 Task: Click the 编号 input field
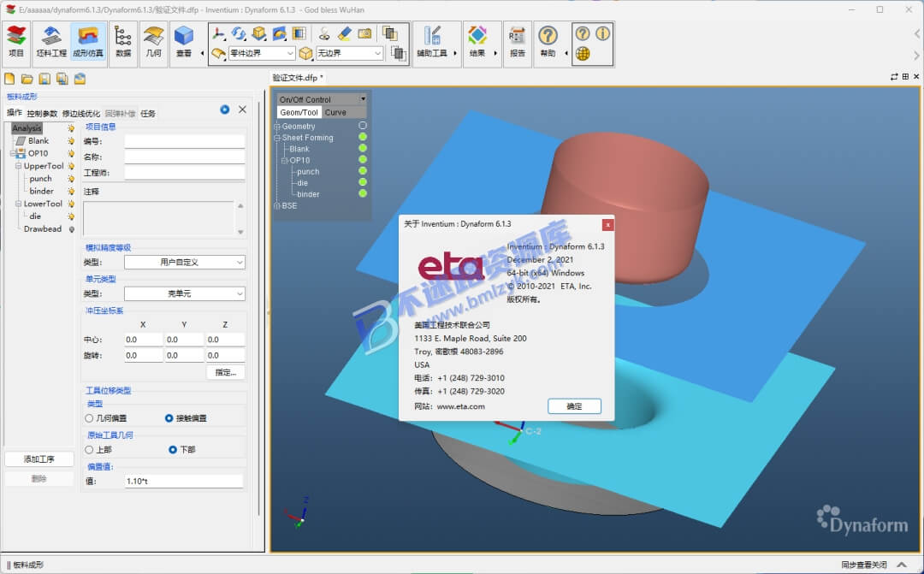coord(185,141)
